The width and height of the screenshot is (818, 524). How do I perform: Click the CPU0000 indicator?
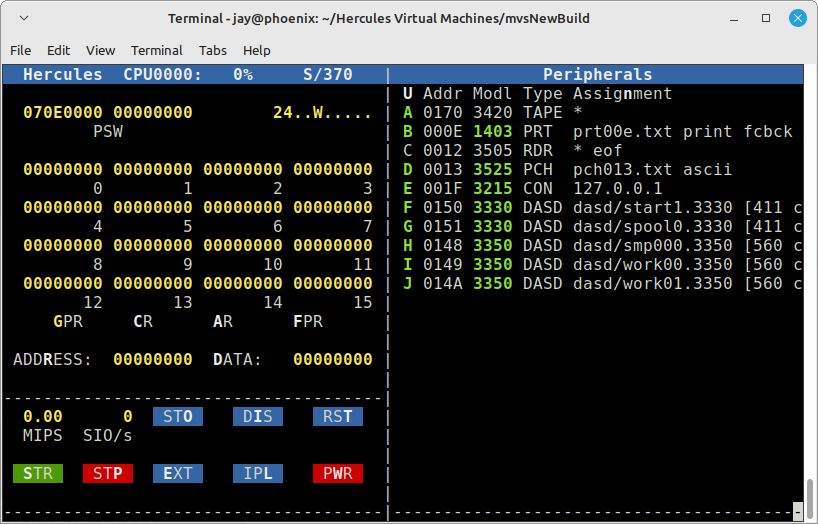coord(162,75)
